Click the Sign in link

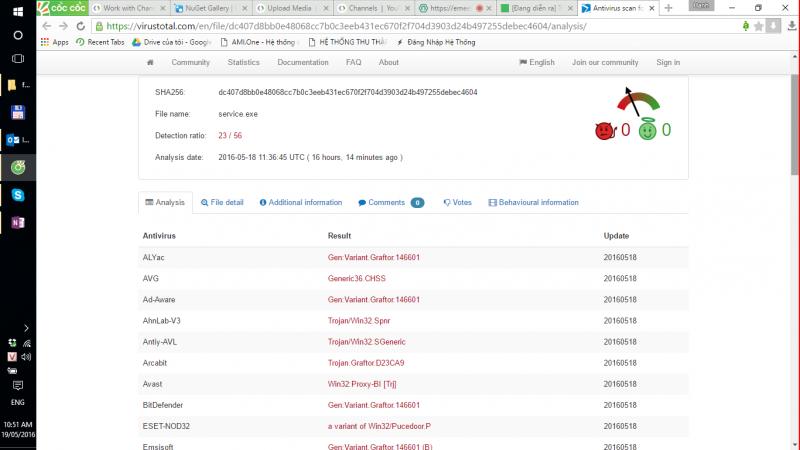click(668, 62)
